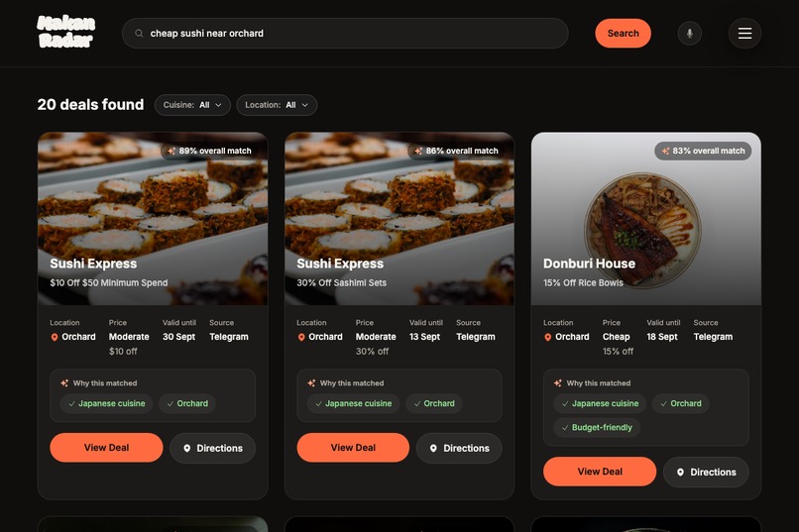Click the 86% overall match badge
799x532 pixels.
coord(456,151)
